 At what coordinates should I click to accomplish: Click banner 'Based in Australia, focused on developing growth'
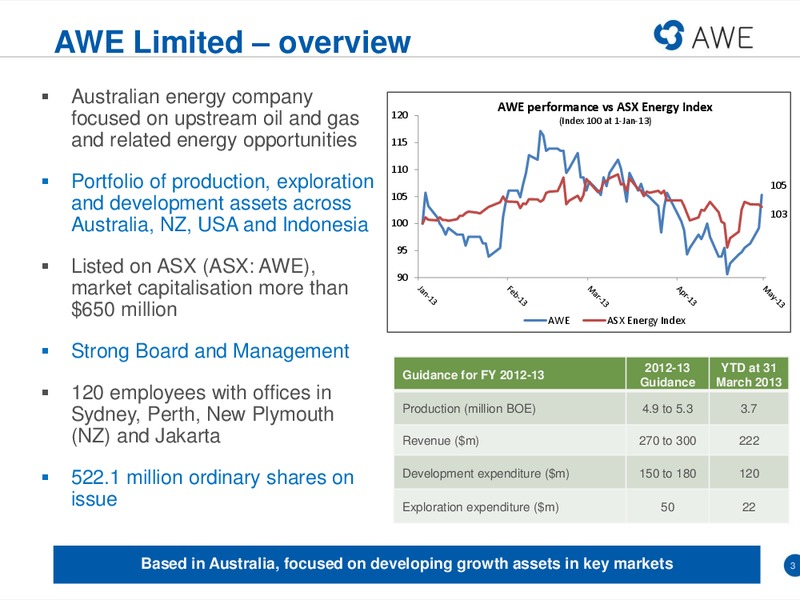pyautogui.click(x=407, y=564)
